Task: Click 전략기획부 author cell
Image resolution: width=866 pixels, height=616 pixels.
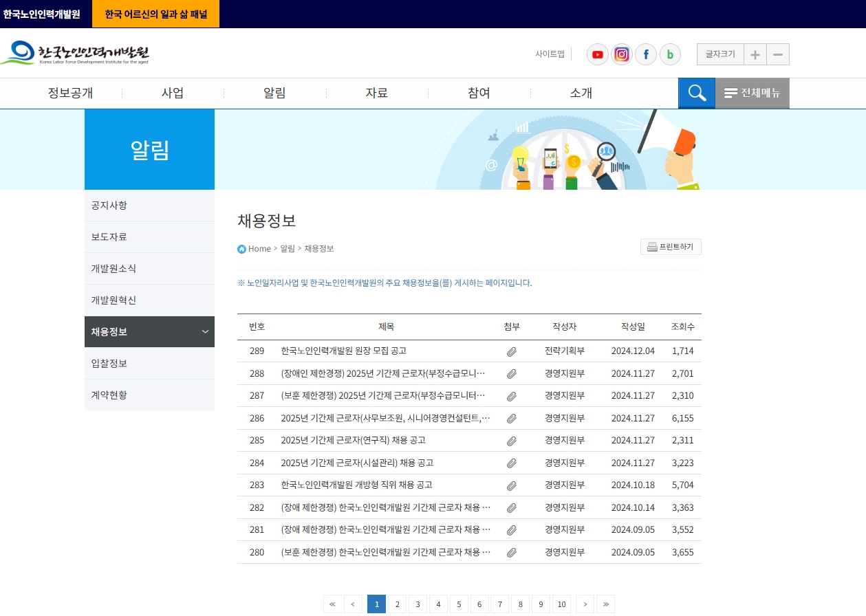Action: click(x=565, y=351)
